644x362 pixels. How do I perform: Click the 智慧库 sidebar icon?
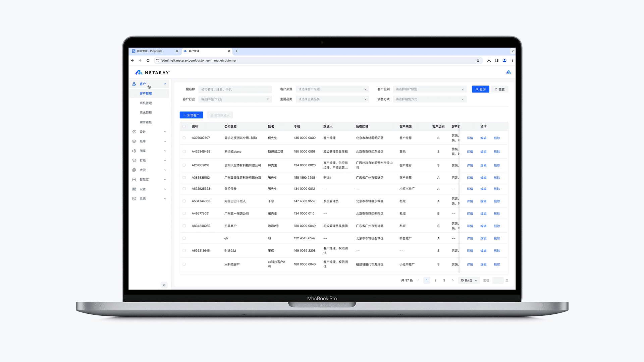(134, 179)
